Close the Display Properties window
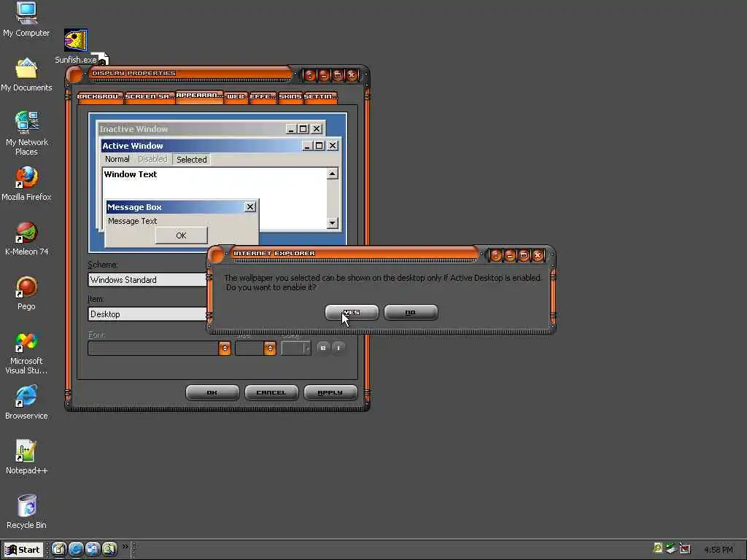 coord(352,75)
